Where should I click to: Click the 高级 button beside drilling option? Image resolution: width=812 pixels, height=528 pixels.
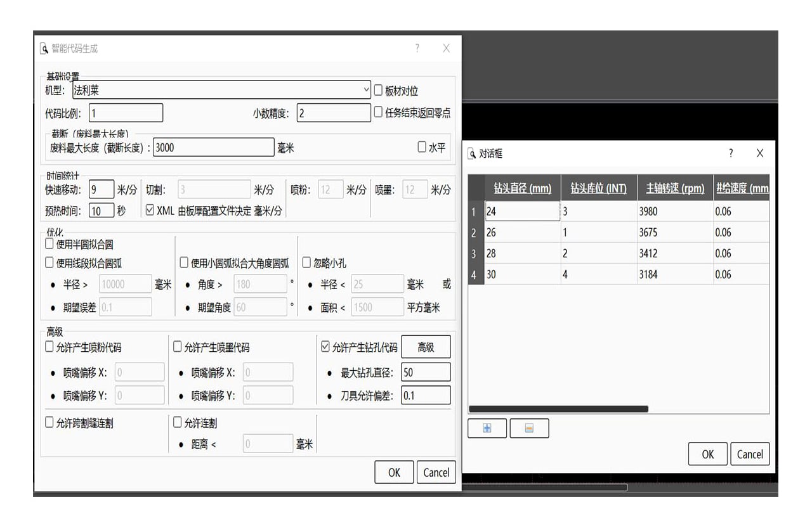coord(426,347)
